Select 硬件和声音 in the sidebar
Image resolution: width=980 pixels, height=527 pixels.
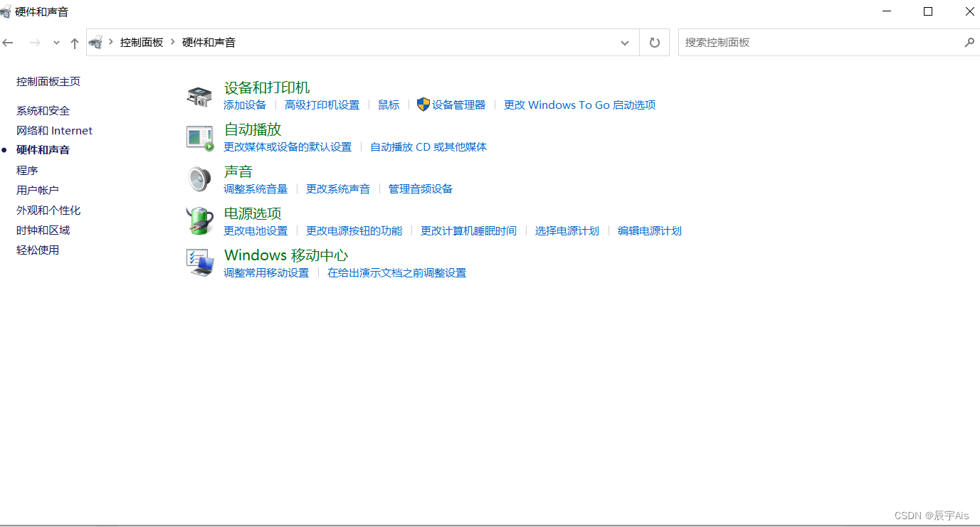tap(43, 150)
